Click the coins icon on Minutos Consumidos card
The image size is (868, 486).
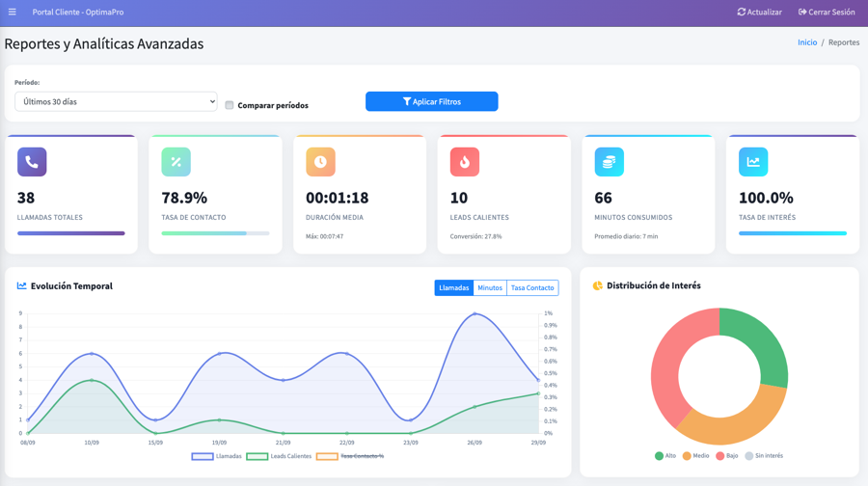pyautogui.click(x=609, y=162)
